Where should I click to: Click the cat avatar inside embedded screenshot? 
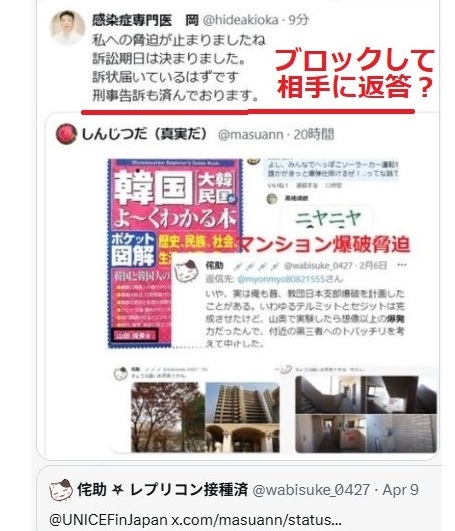click(x=186, y=271)
